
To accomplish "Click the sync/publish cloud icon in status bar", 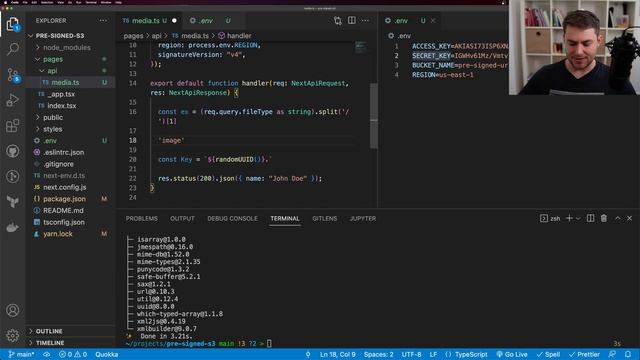I will point(47,354).
